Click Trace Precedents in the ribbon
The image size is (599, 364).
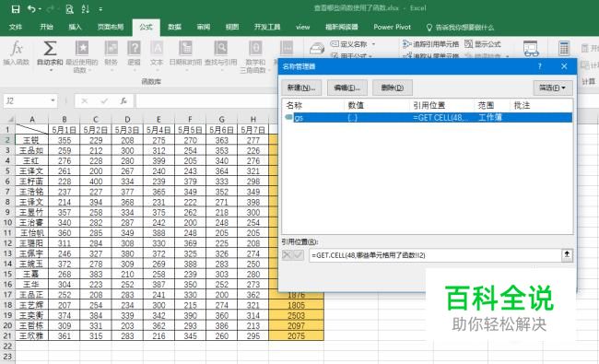(430, 44)
